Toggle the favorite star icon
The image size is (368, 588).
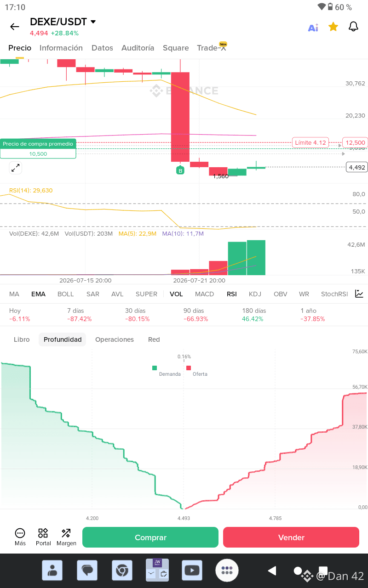pyautogui.click(x=333, y=27)
